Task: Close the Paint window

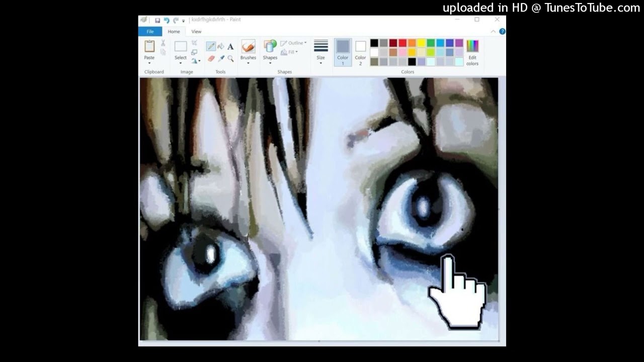Action: click(x=497, y=20)
